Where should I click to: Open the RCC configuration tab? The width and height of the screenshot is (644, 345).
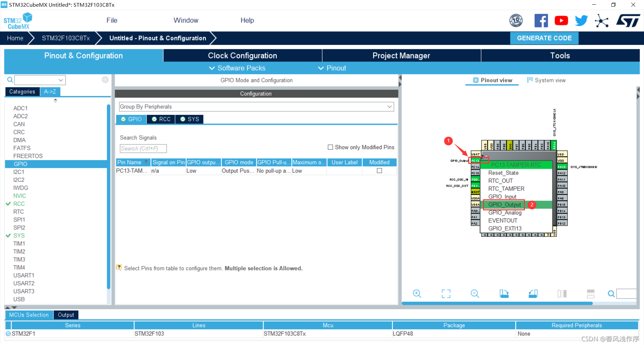pyautogui.click(x=161, y=119)
